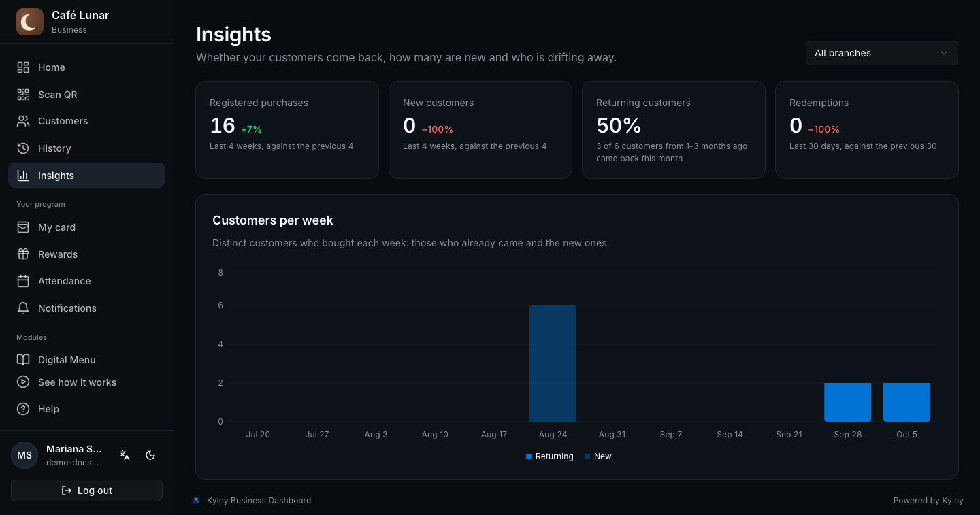
Task: Toggle the New series in chart legend
Action: coord(598,456)
